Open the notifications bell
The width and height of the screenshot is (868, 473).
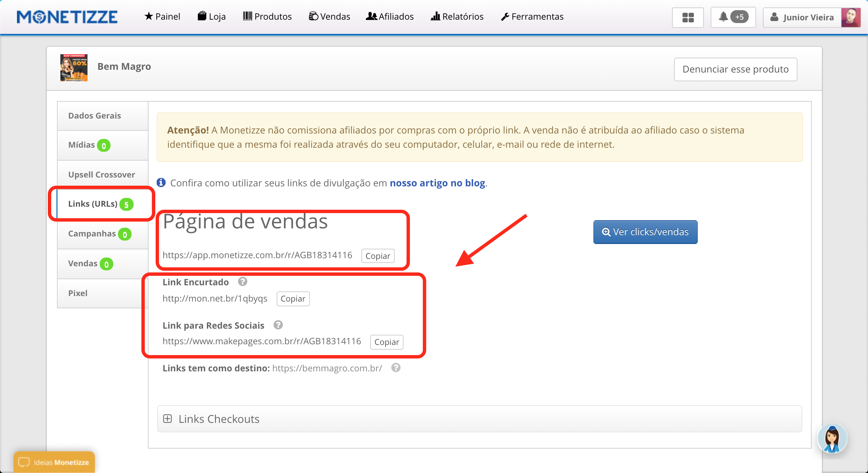(x=723, y=17)
